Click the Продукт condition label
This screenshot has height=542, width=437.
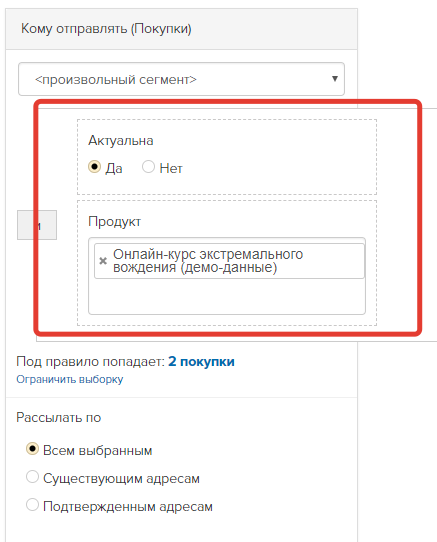(x=114, y=222)
